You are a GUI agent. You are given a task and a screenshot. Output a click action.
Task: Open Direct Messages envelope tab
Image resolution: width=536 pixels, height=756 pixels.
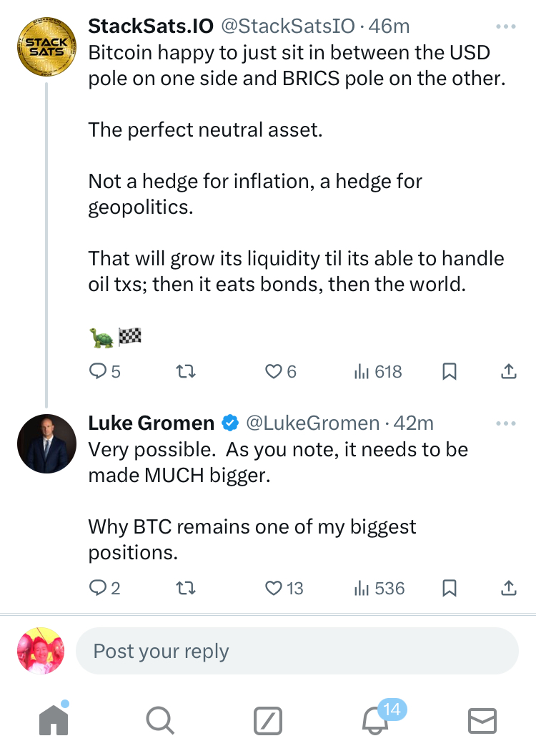(482, 720)
